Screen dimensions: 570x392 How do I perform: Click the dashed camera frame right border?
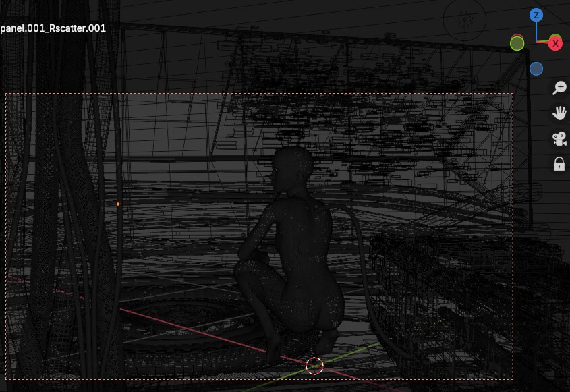coord(513,236)
